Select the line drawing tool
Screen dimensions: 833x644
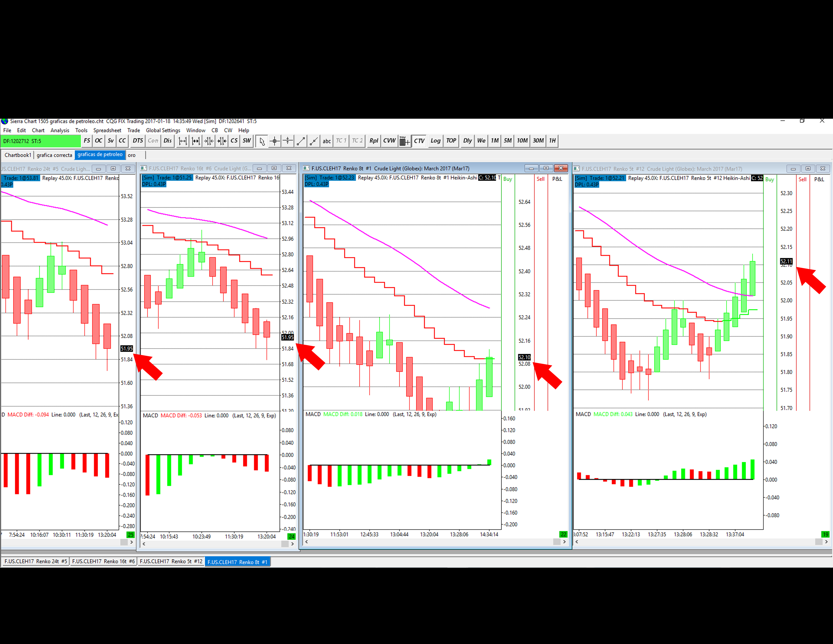301,141
